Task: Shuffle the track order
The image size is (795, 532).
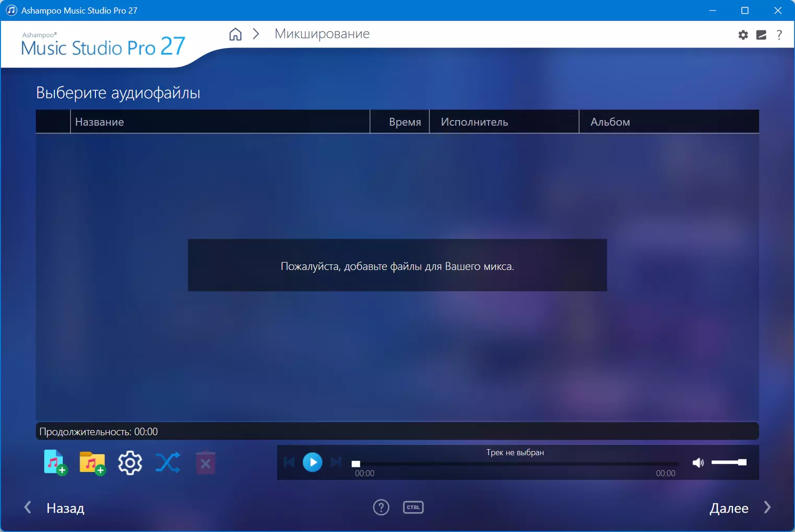Action: [168, 463]
